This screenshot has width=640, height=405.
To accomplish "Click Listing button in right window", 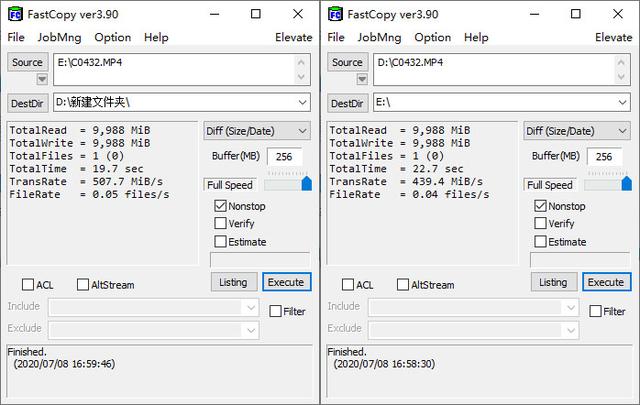I will pos(554,282).
